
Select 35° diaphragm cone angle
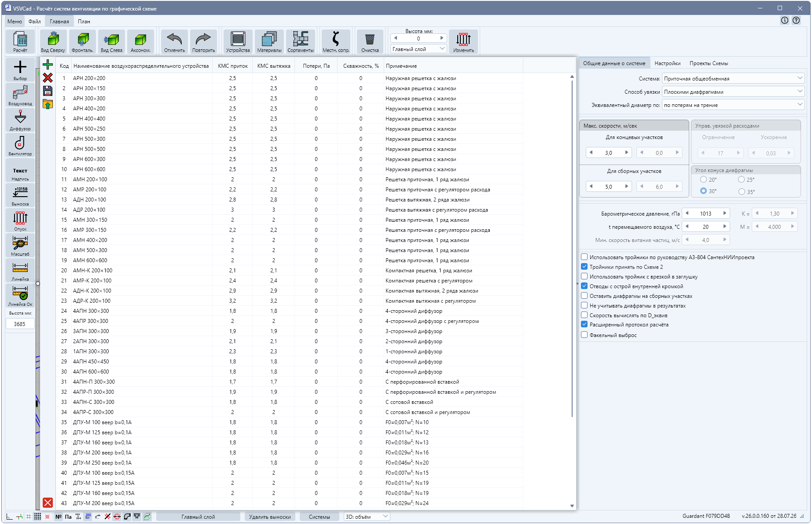pos(742,191)
